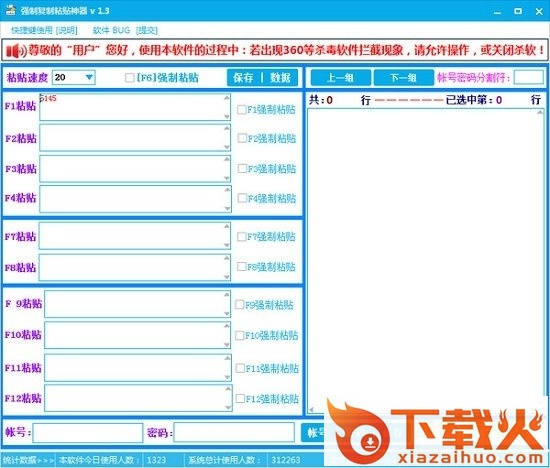
Task: Click the F1粘贴 text area
Action: [135, 107]
